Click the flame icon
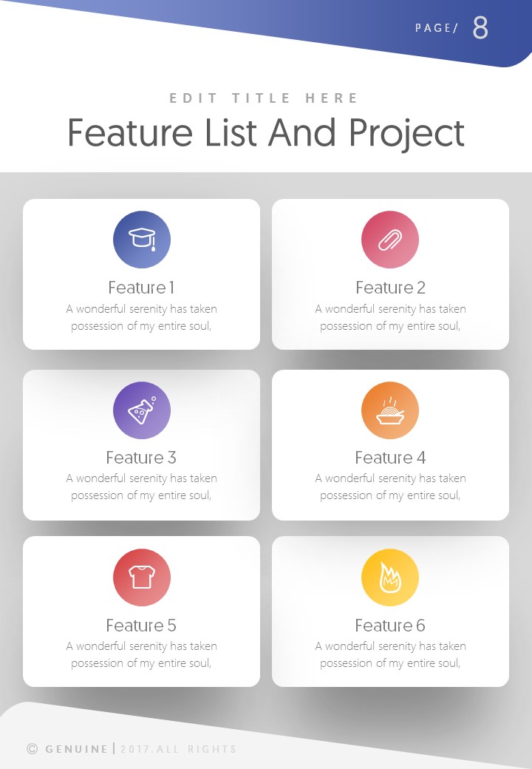The image size is (532, 769). tap(390, 577)
